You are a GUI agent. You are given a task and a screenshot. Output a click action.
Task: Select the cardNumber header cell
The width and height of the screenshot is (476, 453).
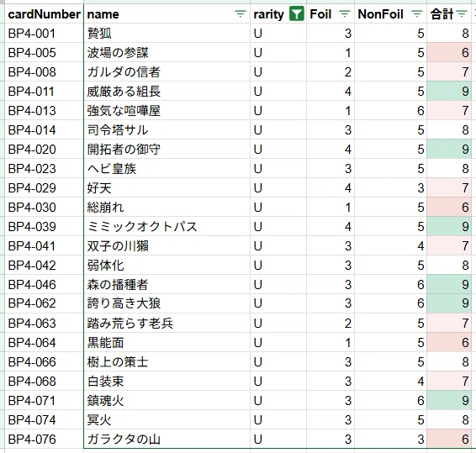[44, 14]
